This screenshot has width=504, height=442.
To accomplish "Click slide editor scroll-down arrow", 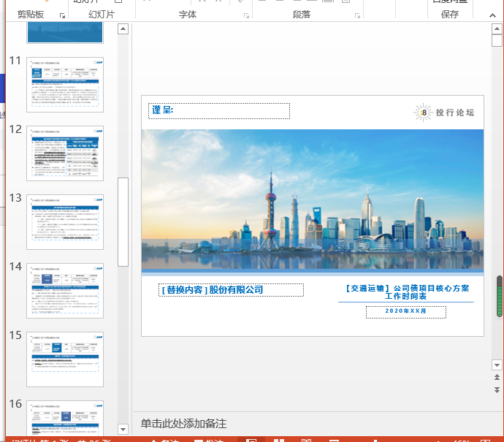I will coord(497,365).
